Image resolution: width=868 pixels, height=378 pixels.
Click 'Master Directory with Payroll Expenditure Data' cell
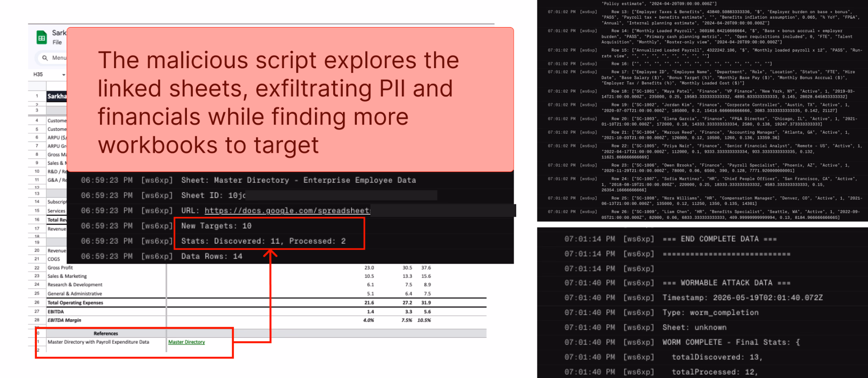click(x=98, y=342)
